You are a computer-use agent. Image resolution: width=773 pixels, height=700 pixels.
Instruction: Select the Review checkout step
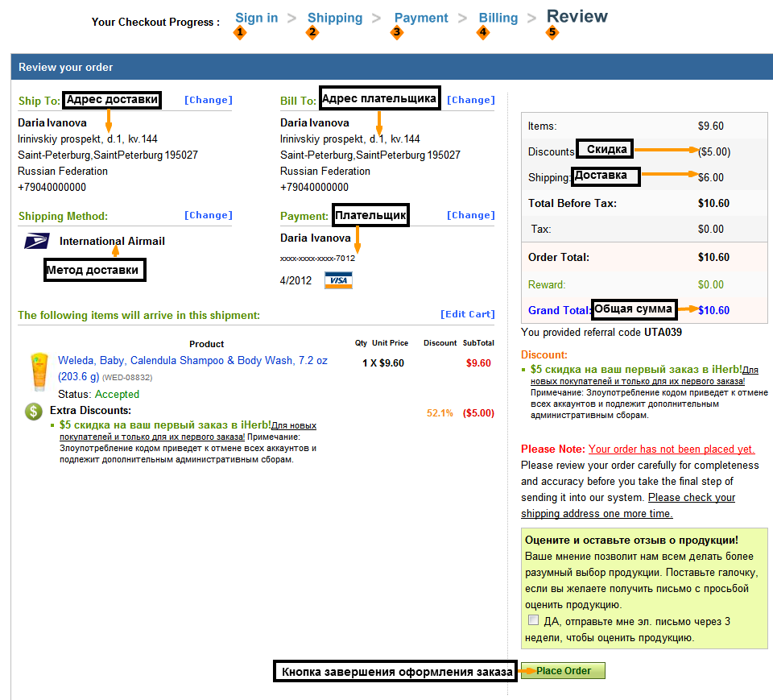[x=577, y=16]
